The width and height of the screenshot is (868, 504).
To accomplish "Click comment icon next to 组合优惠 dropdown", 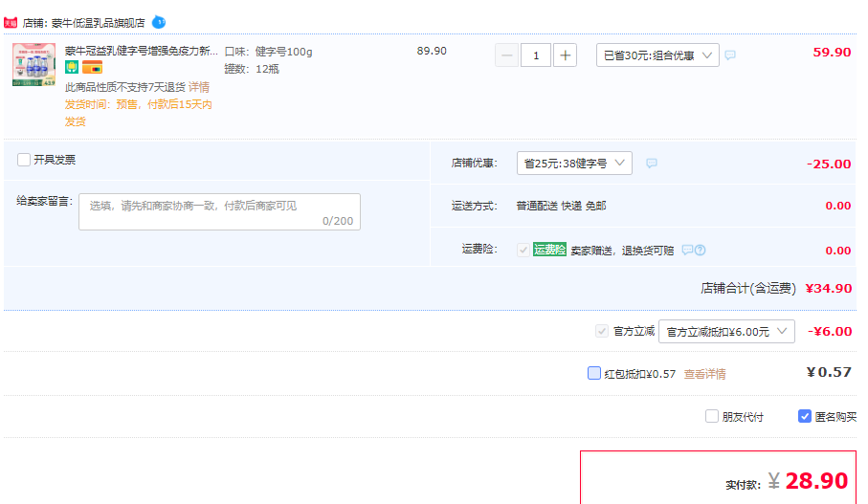I will 731,55.
